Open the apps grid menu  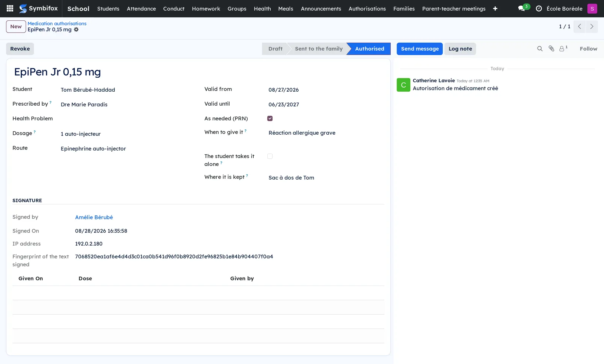pos(10,8)
